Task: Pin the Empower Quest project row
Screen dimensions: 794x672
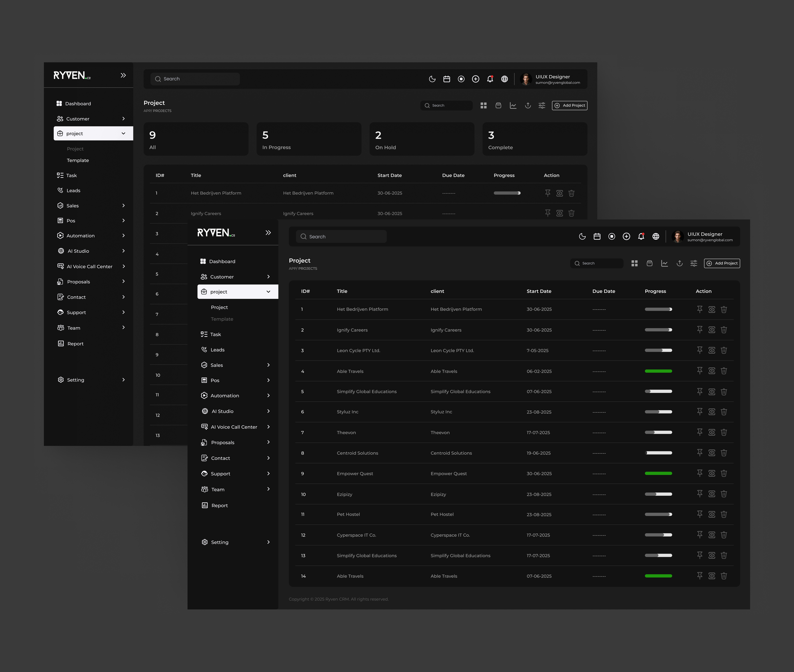Action: 700,473
